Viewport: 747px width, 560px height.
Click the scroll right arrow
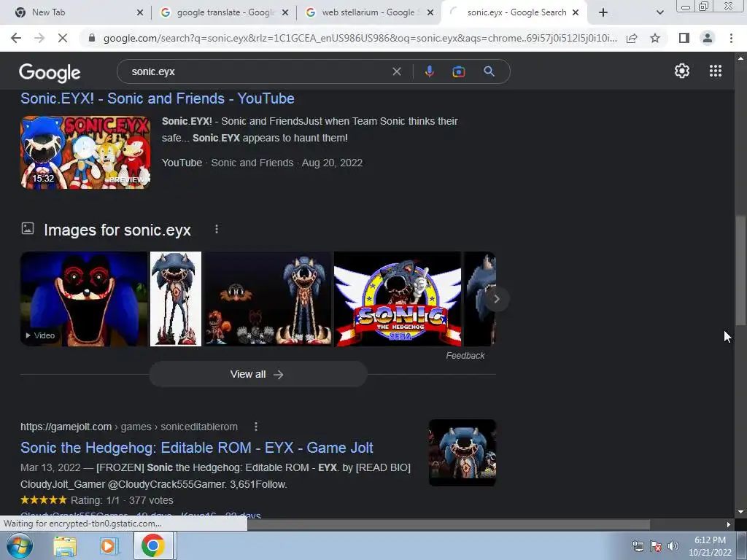point(728,524)
